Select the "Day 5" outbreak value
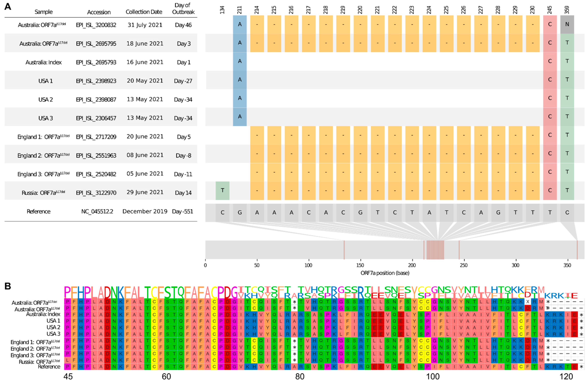 [x=184, y=137]
